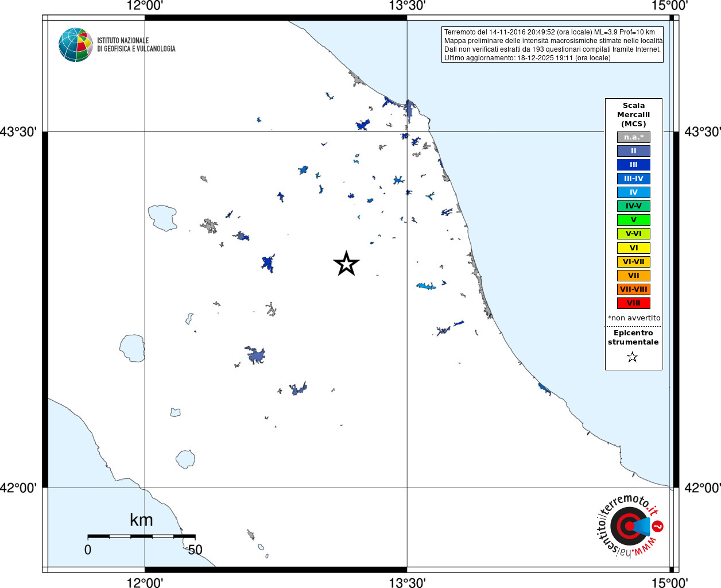Click the bottom 13°30' longitude label
Image resolution: width=721 pixels, height=588 pixels.
coord(407,583)
